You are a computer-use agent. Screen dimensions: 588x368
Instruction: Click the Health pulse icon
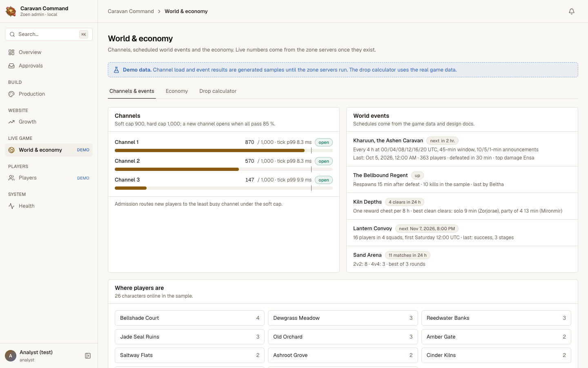(11, 206)
